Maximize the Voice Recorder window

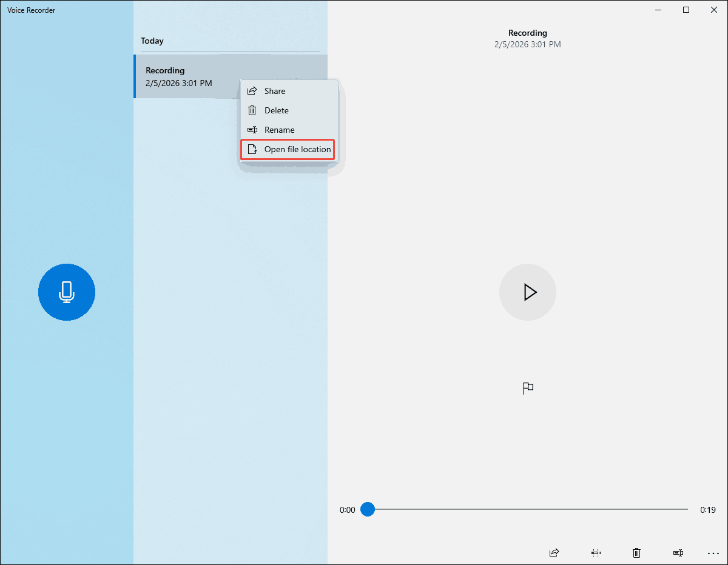686,10
